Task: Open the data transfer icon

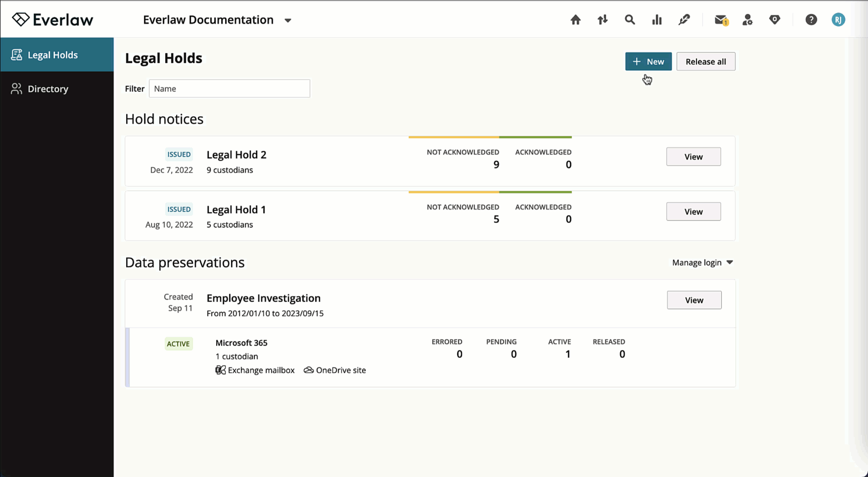Action: click(x=602, y=20)
